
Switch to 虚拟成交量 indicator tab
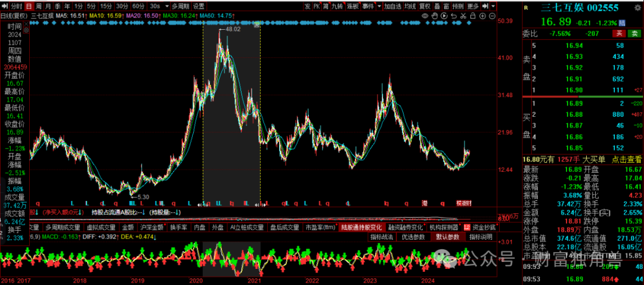[x=101, y=227]
